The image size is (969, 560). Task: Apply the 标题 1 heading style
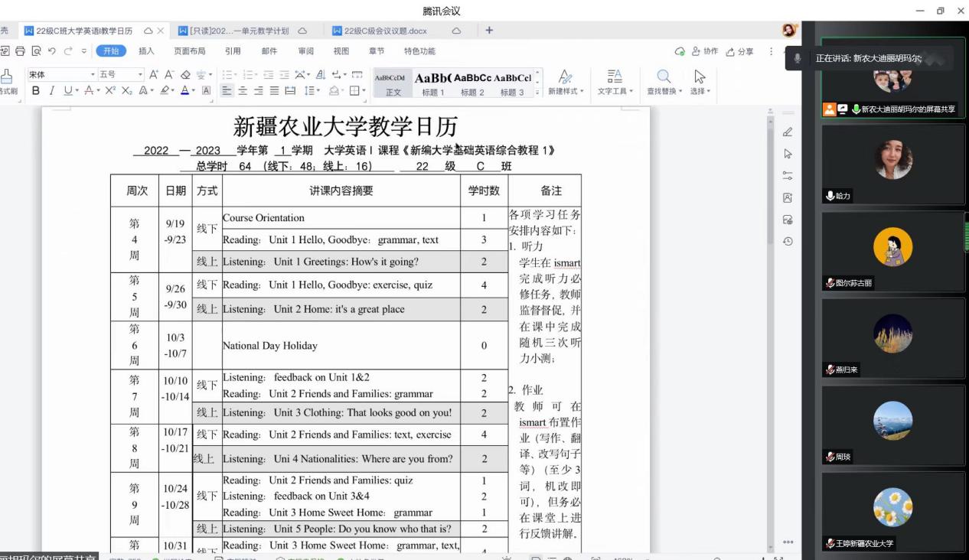pyautogui.click(x=432, y=83)
